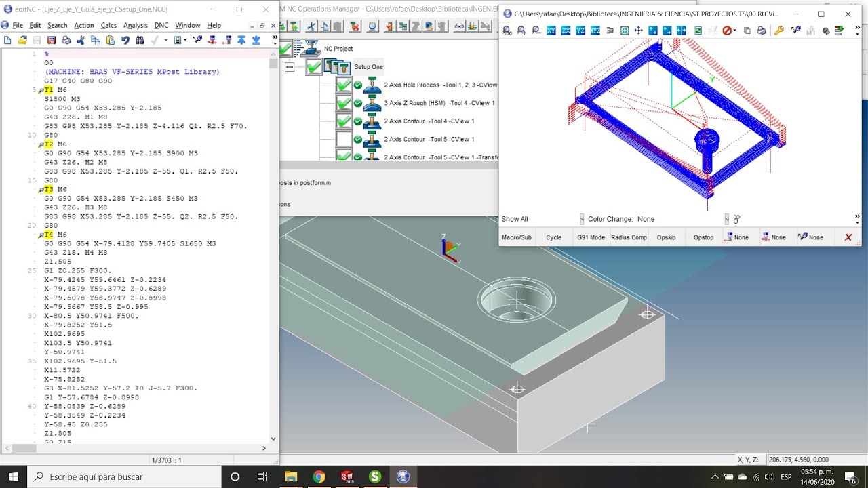Click the G91 Mode button
The image size is (868, 488).
coord(591,237)
